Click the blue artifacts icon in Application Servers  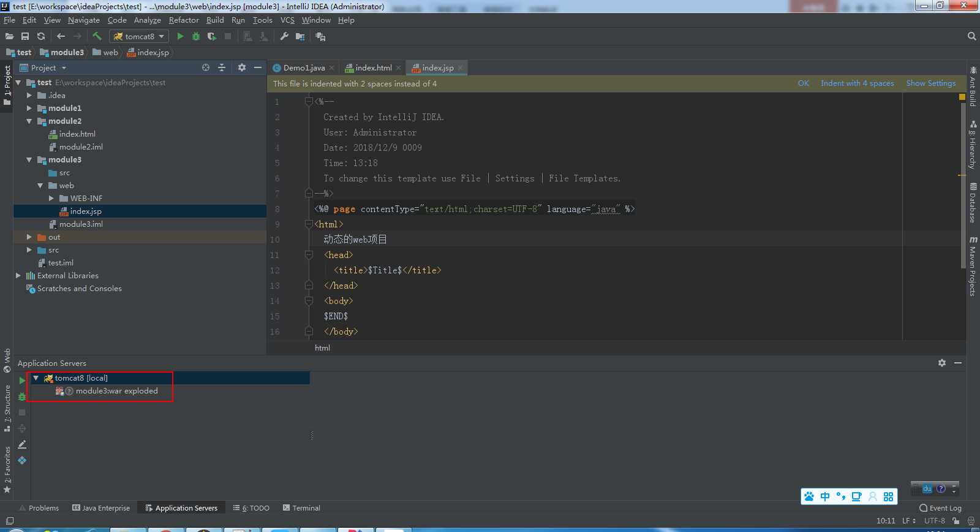(x=22, y=460)
